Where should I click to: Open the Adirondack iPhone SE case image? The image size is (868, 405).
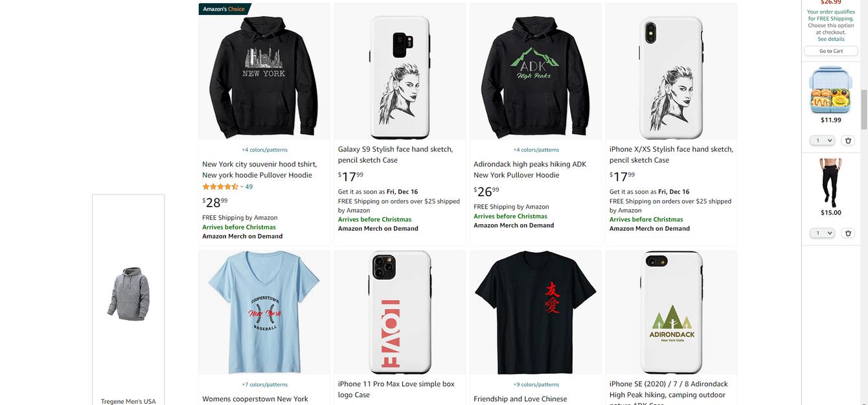click(671, 312)
